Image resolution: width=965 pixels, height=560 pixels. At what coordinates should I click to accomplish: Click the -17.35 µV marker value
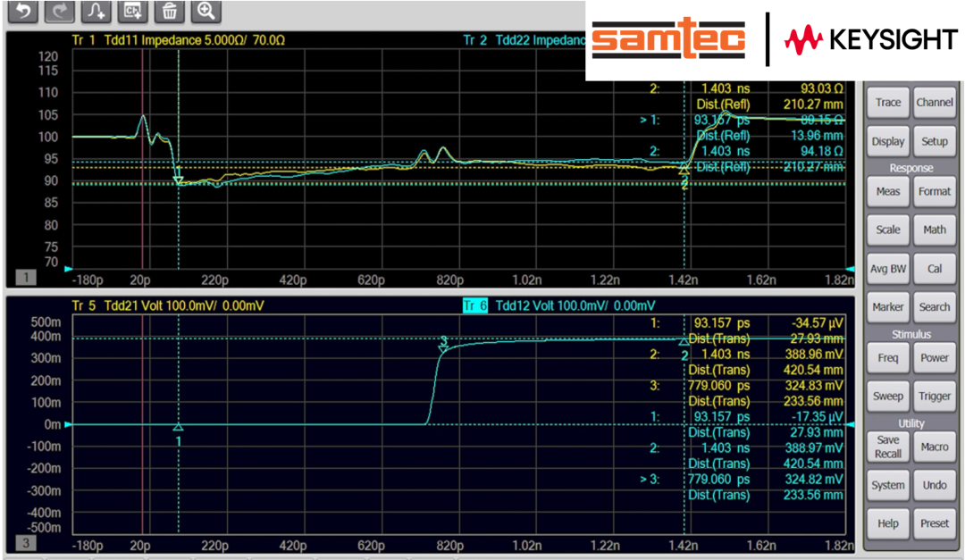(x=818, y=416)
